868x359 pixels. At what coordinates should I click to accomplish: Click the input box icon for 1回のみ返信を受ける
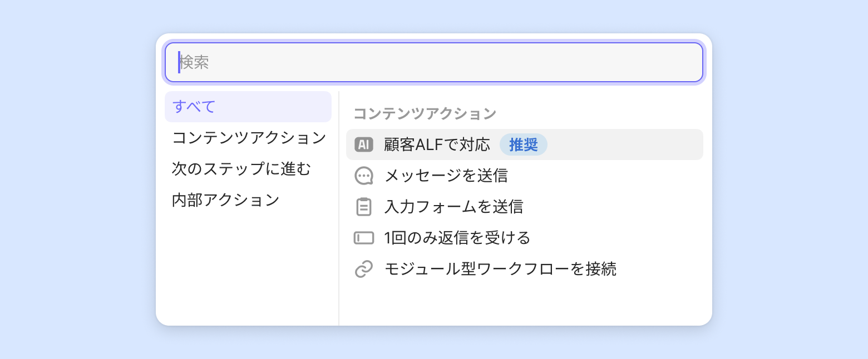click(363, 238)
